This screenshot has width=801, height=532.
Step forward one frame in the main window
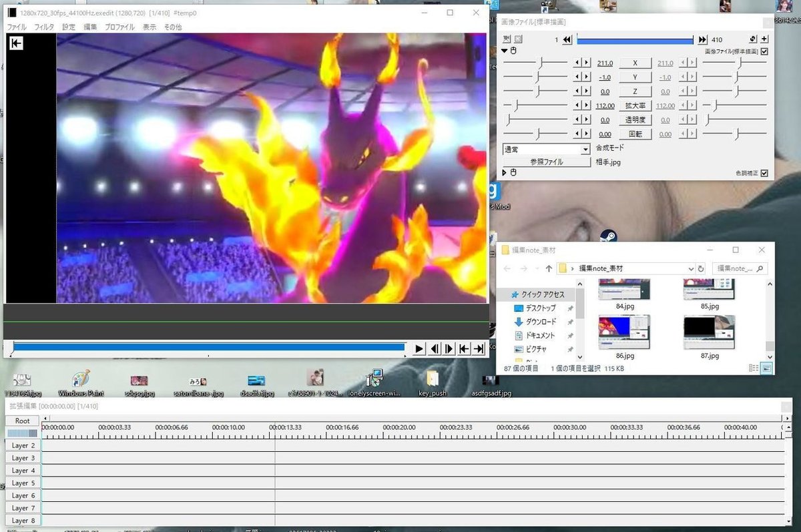coord(449,348)
